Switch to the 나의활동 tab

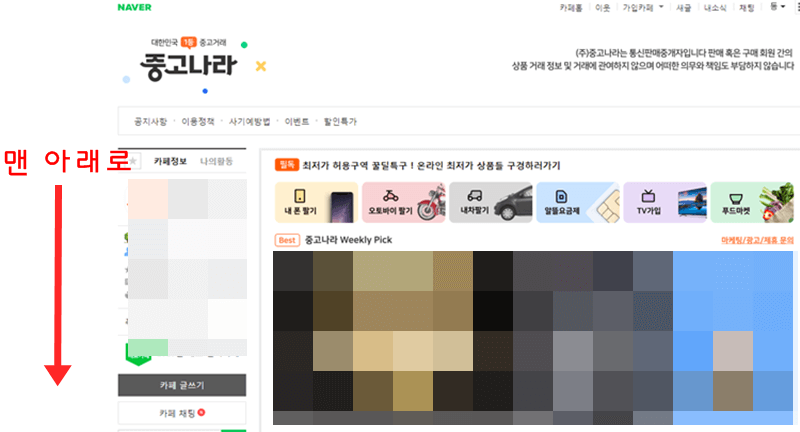tap(216, 161)
